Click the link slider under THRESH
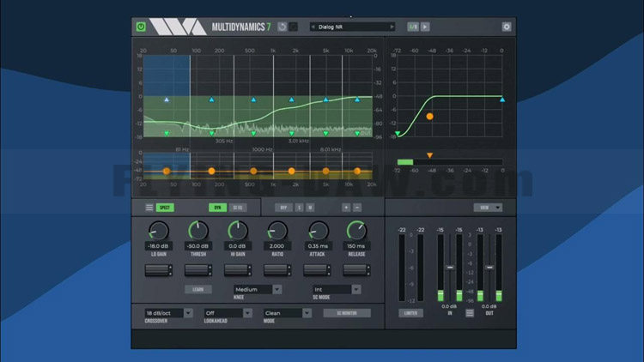 [x=198, y=269]
